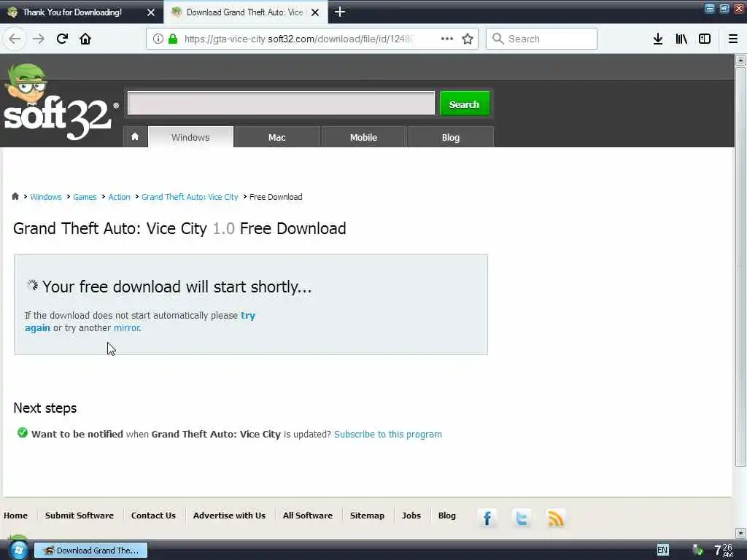
Task: Open the RSS feed icon
Action: click(x=555, y=518)
